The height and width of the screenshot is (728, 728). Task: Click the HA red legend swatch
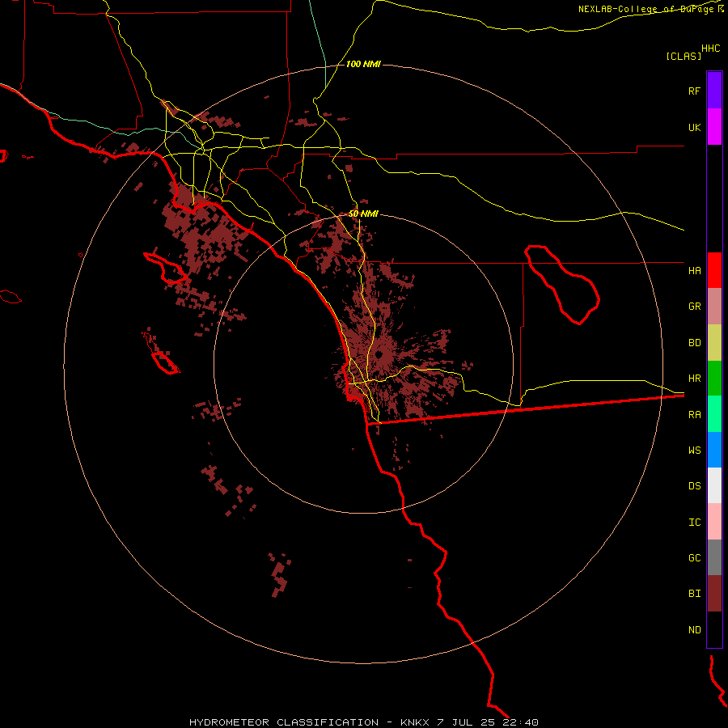coord(714,270)
